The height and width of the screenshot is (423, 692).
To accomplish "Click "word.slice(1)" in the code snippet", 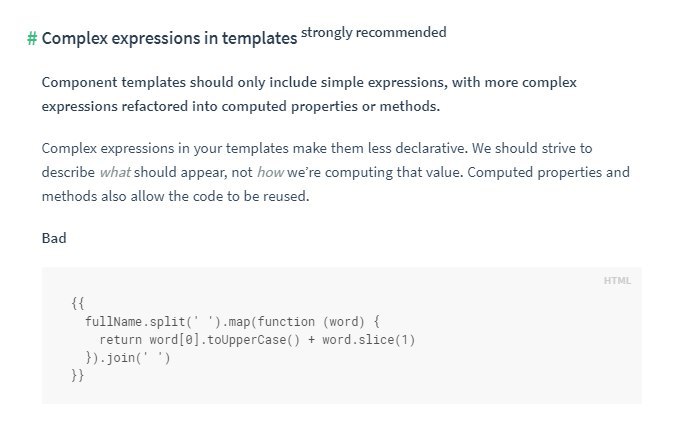I will coord(368,339).
